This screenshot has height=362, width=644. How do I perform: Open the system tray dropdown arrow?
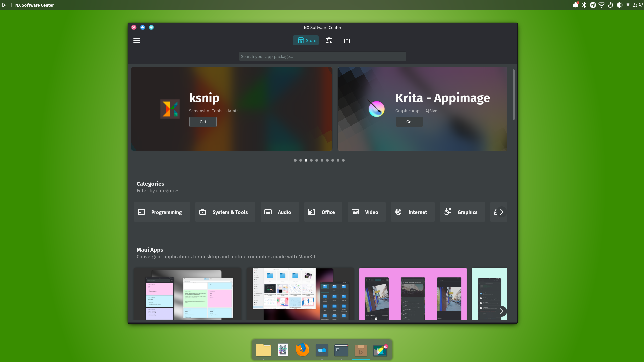point(628,5)
